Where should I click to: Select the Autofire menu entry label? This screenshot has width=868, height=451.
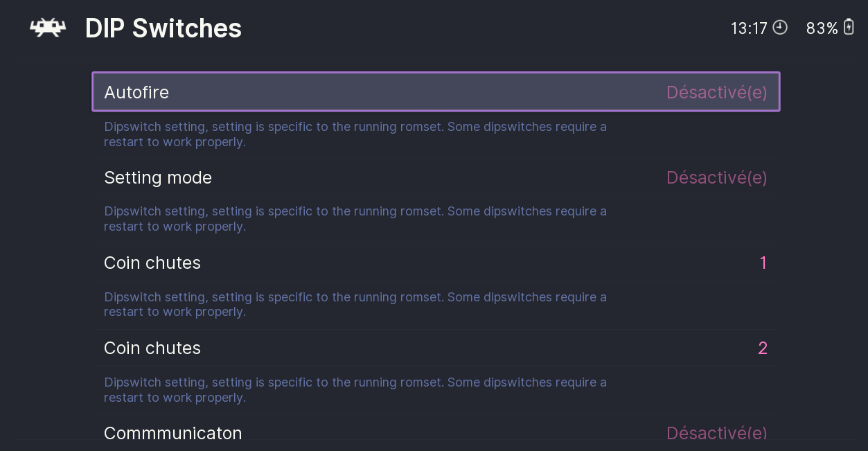[x=136, y=92]
